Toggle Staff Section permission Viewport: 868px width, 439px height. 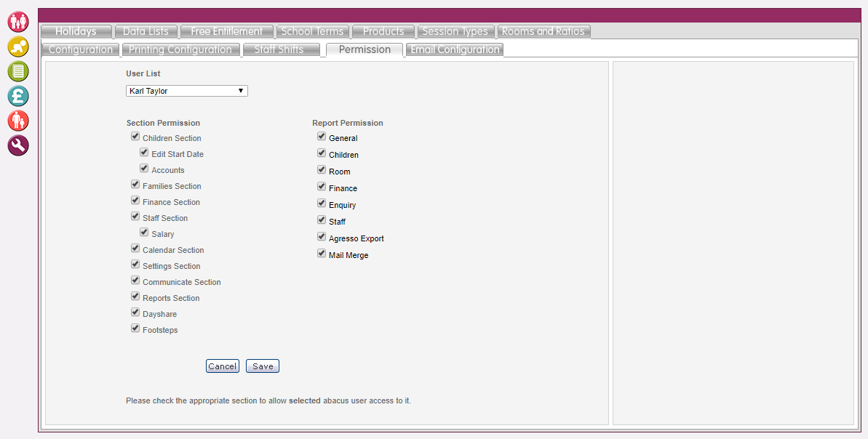pos(135,217)
